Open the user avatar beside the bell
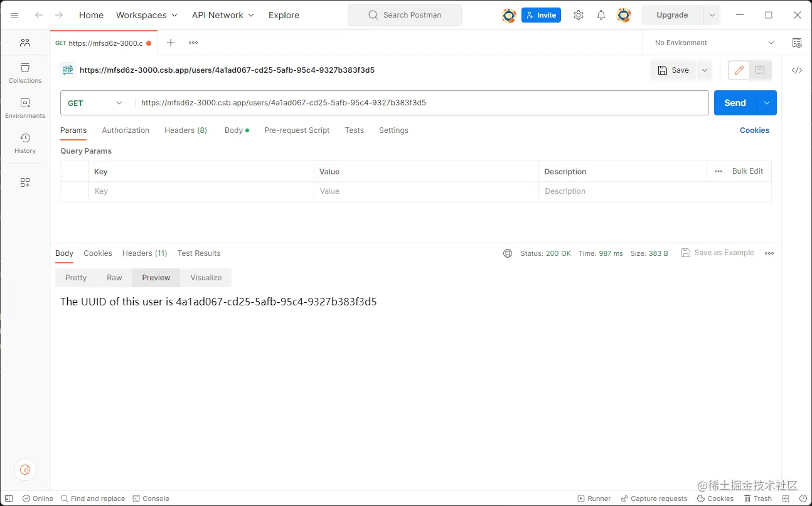Screen dimensions: 812x506 [624, 15]
